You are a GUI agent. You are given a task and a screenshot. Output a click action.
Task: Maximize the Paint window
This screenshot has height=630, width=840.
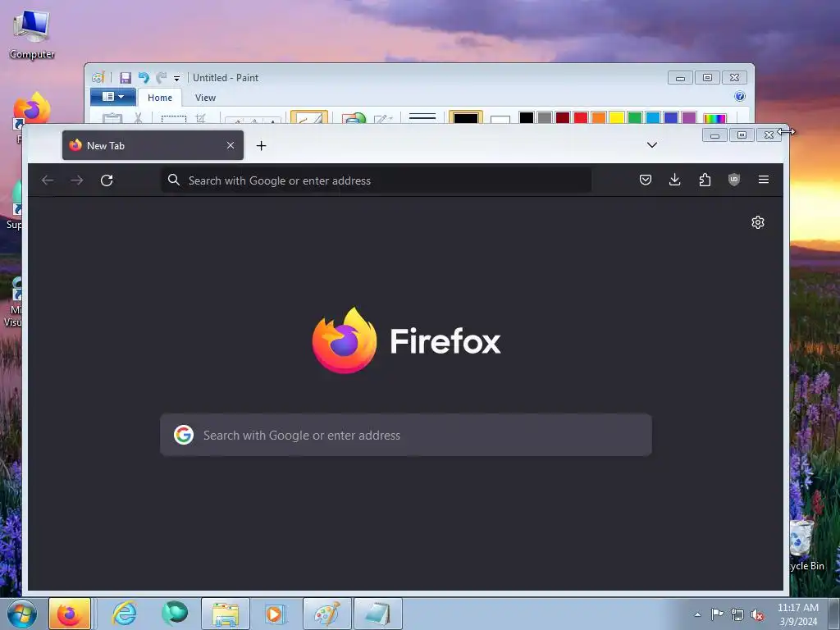tap(707, 78)
